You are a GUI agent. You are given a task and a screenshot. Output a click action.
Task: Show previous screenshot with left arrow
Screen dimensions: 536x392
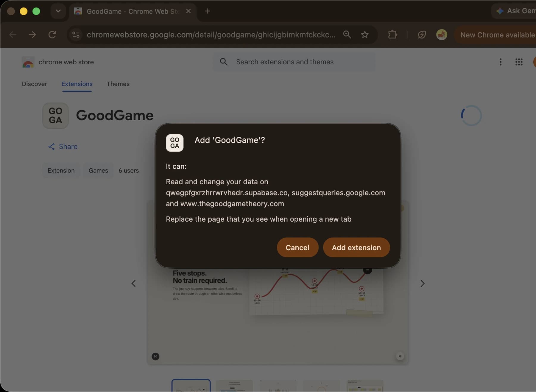tap(133, 284)
